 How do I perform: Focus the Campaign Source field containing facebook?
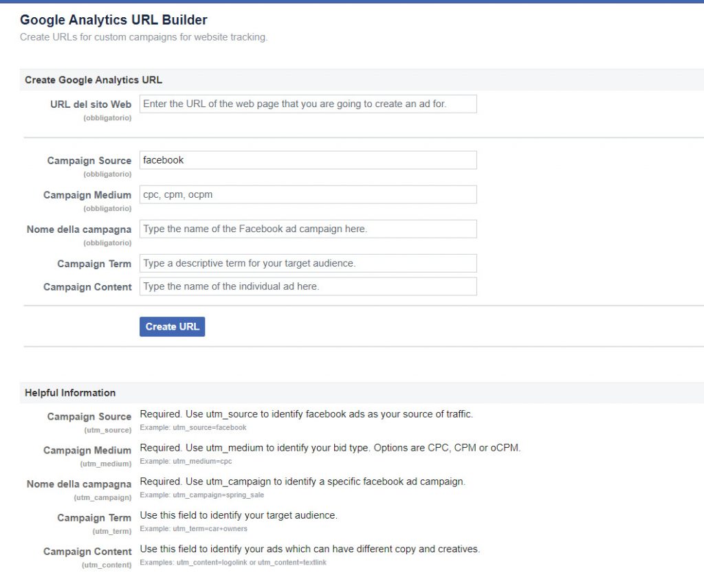pos(308,160)
